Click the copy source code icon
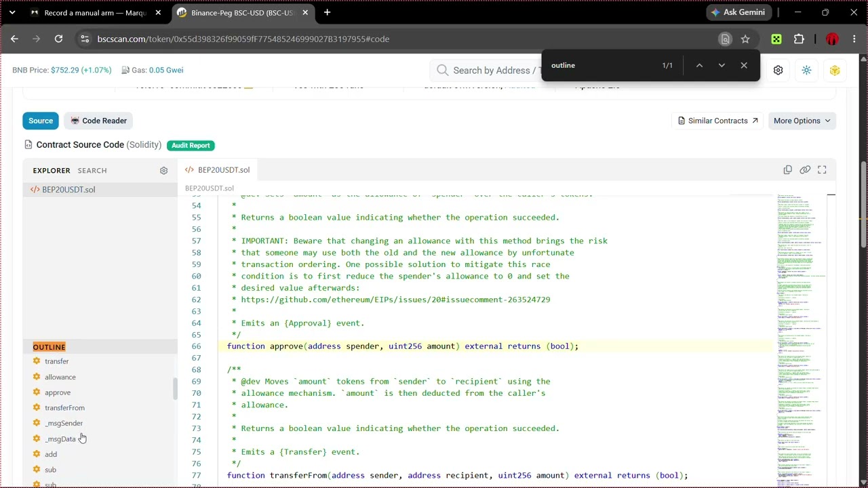Screen dimensions: 868x488 click(x=787, y=170)
